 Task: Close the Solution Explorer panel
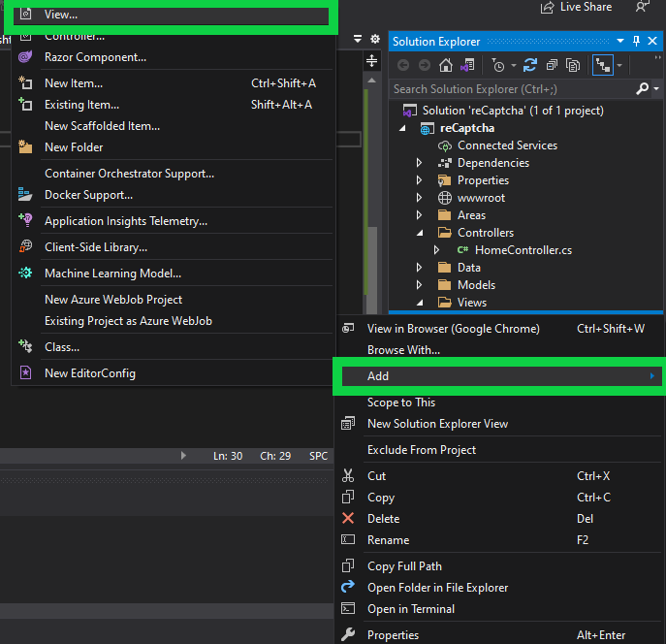(652, 41)
